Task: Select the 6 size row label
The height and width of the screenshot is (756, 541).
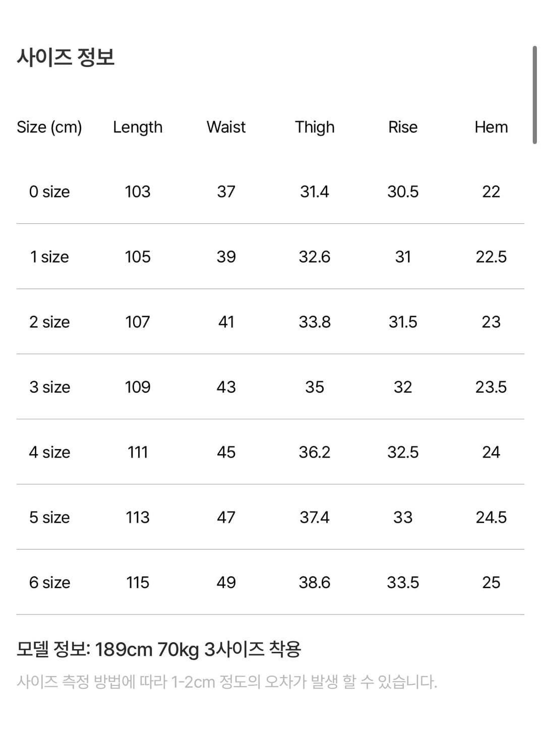Action: [x=49, y=582]
